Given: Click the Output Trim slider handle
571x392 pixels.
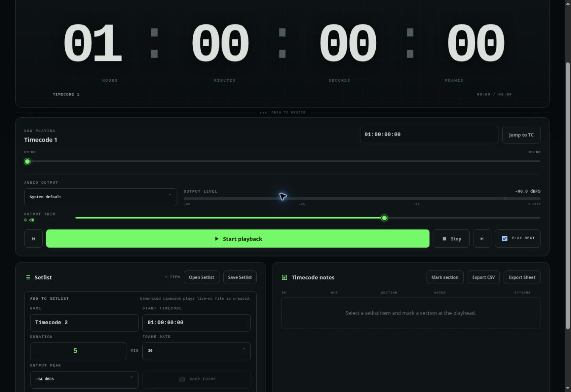Looking at the screenshot, I should [x=384, y=218].
